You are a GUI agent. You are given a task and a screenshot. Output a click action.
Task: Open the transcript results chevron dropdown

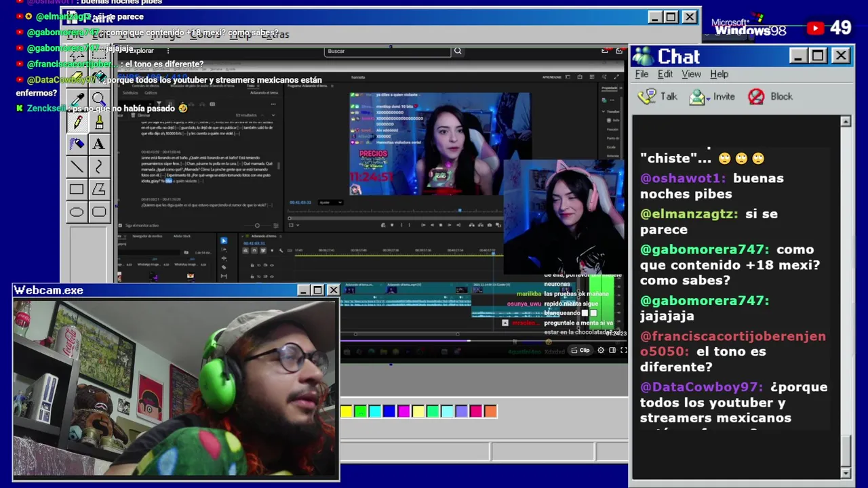click(272, 115)
